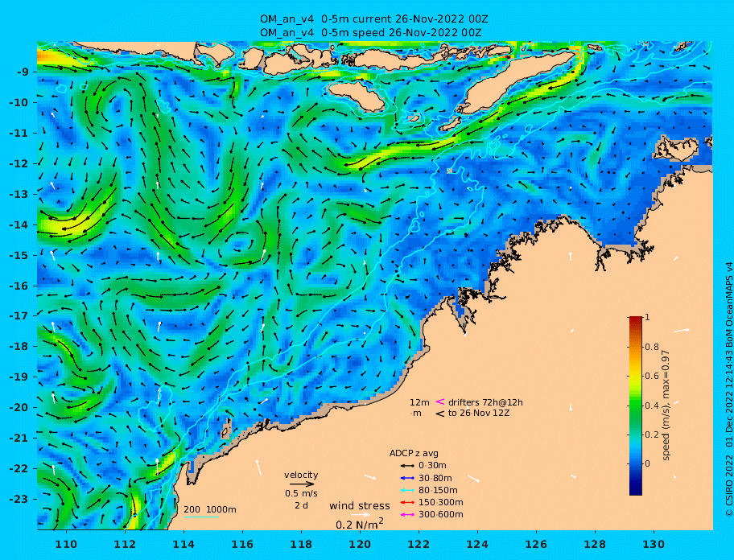Click the dark blue bottom of the speed colorbar
This screenshot has height=560, width=734.
tap(636, 490)
